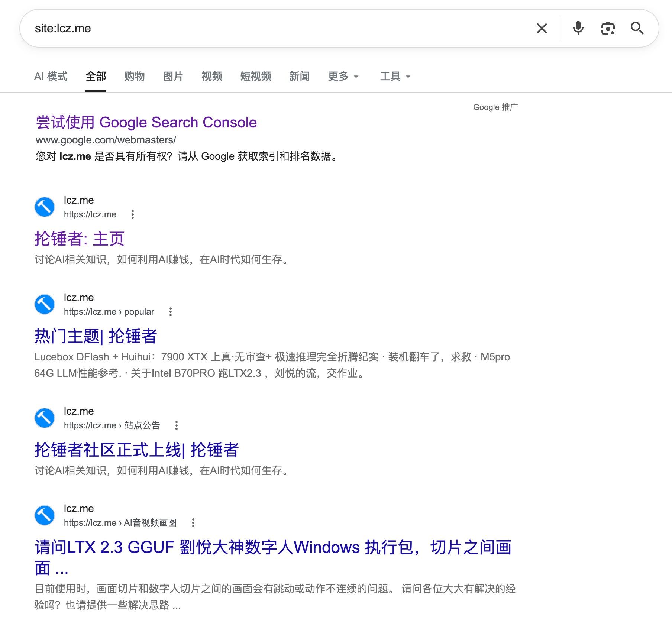Expand the 更多 dropdown
Viewport: 672px width, 622px height.
[x=343, y=77]
